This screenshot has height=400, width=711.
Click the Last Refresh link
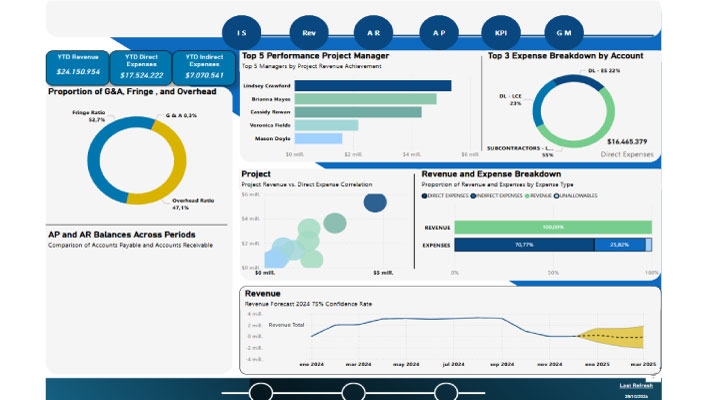point(636,385)
